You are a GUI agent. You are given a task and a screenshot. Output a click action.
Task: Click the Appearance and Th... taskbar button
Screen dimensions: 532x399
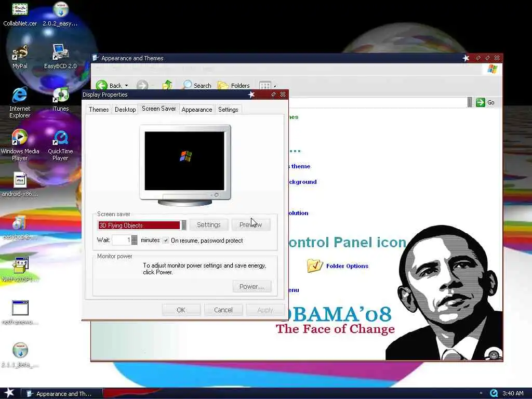coord(62,394)
